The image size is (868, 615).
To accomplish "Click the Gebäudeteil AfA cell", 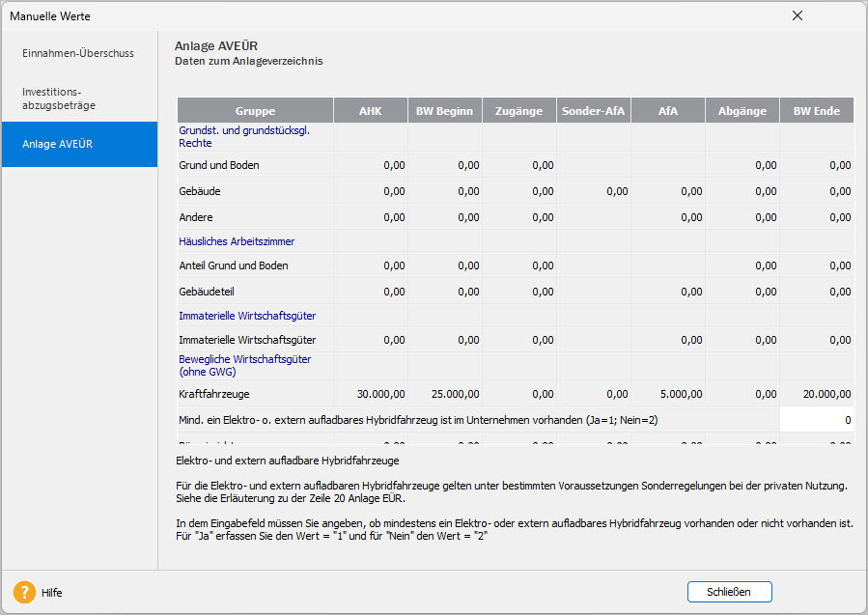I will (668, 292).
